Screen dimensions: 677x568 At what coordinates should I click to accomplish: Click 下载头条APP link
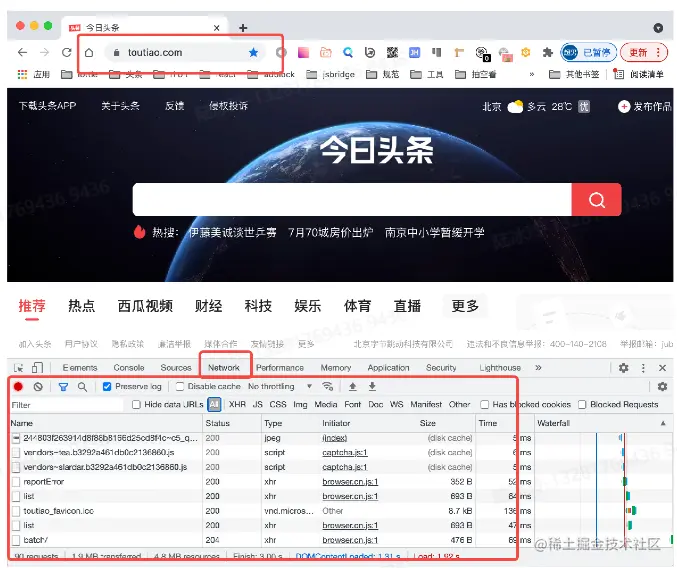[x=47, y=106]
